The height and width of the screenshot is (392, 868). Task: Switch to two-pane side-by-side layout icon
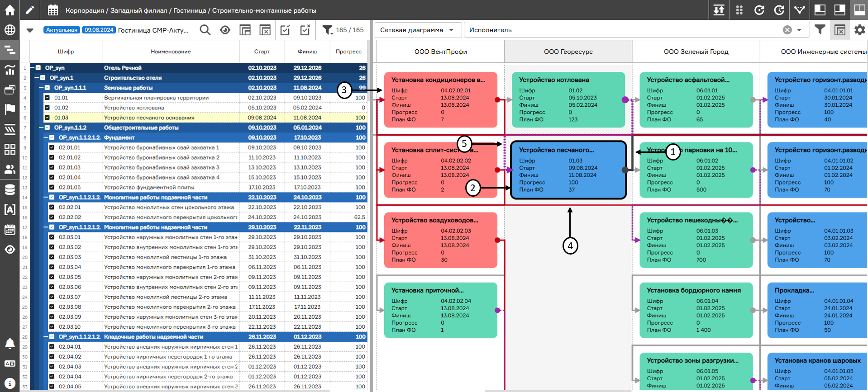[x=859, y=10]
